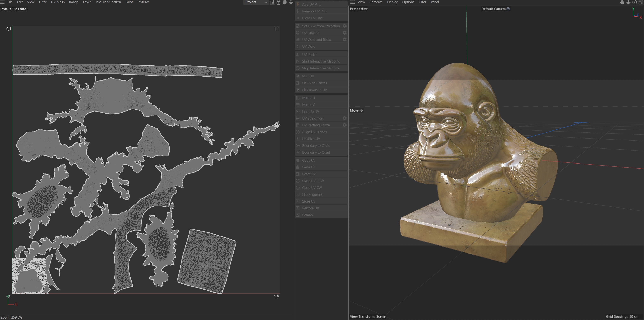644x320 pixels.
Task: Open the Set UVW from Projection settings gear
Action: tap(344, 26)
